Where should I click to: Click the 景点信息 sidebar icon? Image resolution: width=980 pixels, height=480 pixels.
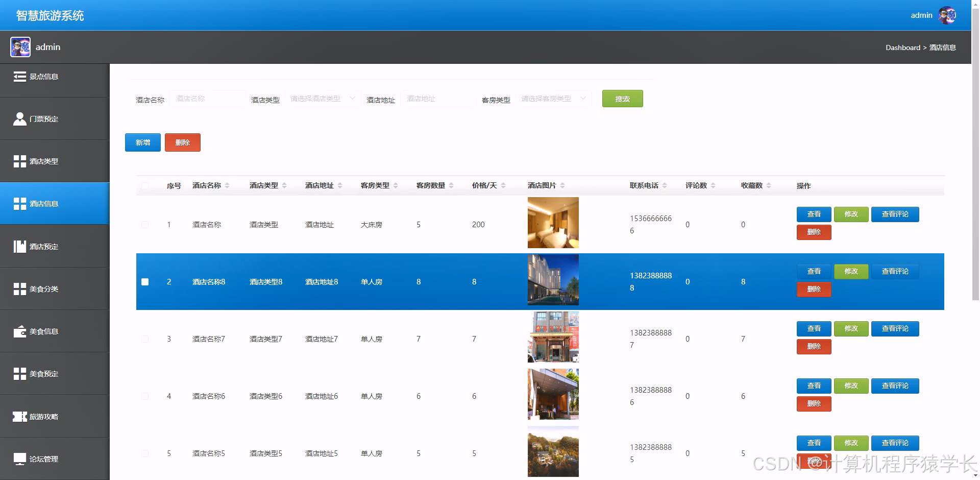(19, 77)
